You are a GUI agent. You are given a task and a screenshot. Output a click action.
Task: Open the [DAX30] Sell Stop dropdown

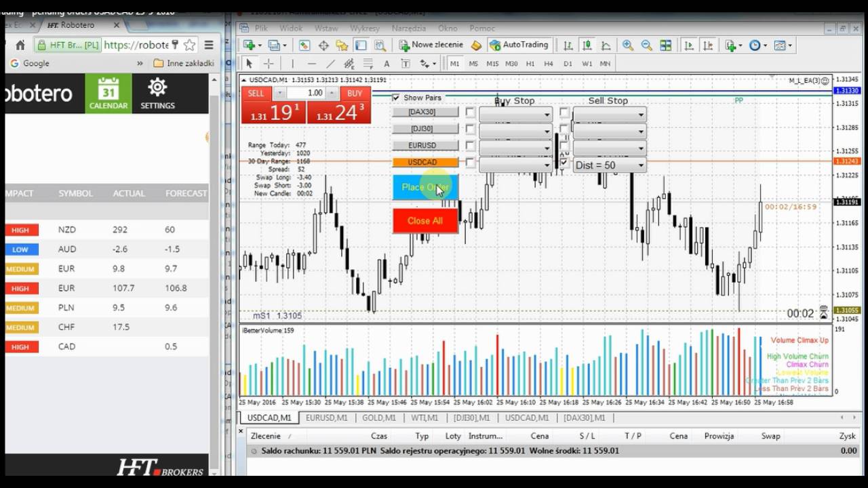(x=609, y=115)
